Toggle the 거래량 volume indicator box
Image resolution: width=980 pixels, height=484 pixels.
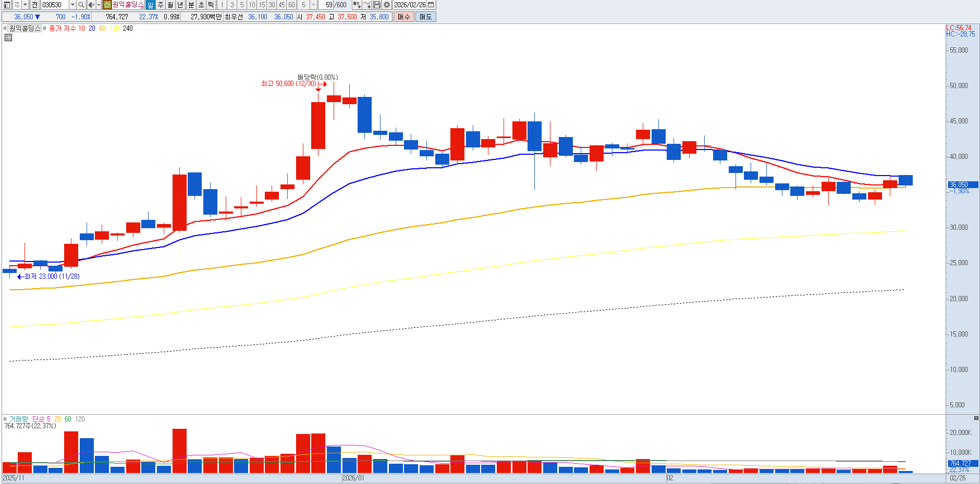point(5,419)
